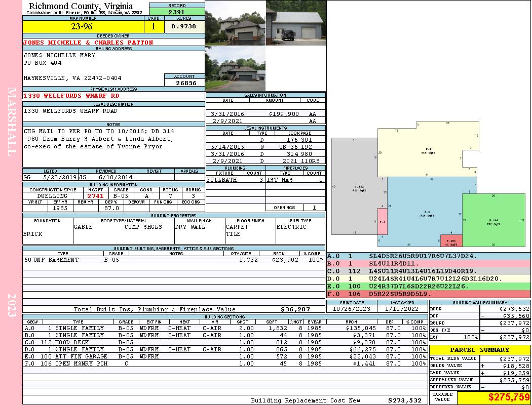Click COMP SHGLS roof material
The height and width of the screenshot is (405, 532).
[x=143, y=227]
